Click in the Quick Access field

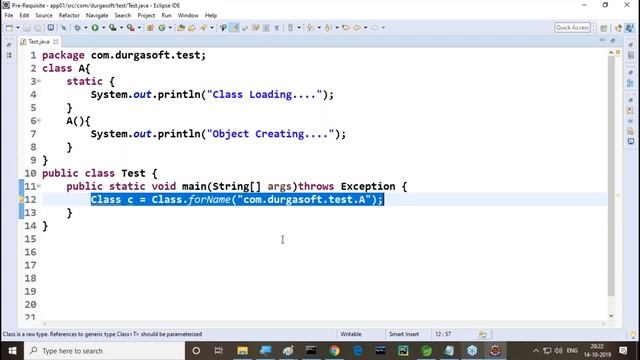(x=572, y=28)
